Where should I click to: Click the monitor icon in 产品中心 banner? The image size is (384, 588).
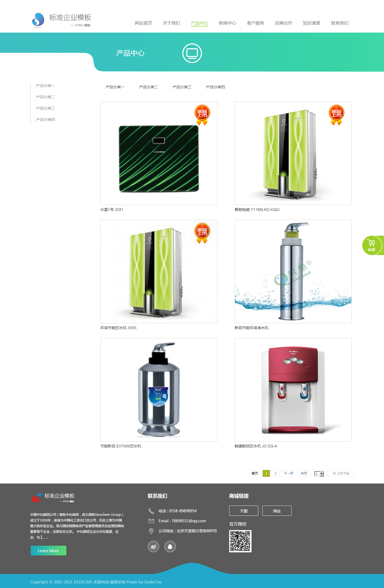[x=192, y=53]
